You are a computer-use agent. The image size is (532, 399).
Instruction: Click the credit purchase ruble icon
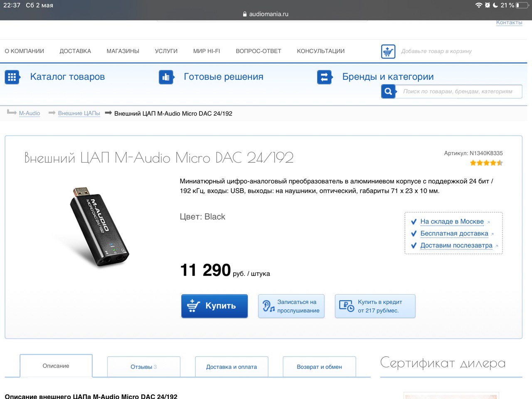(347, 306)
